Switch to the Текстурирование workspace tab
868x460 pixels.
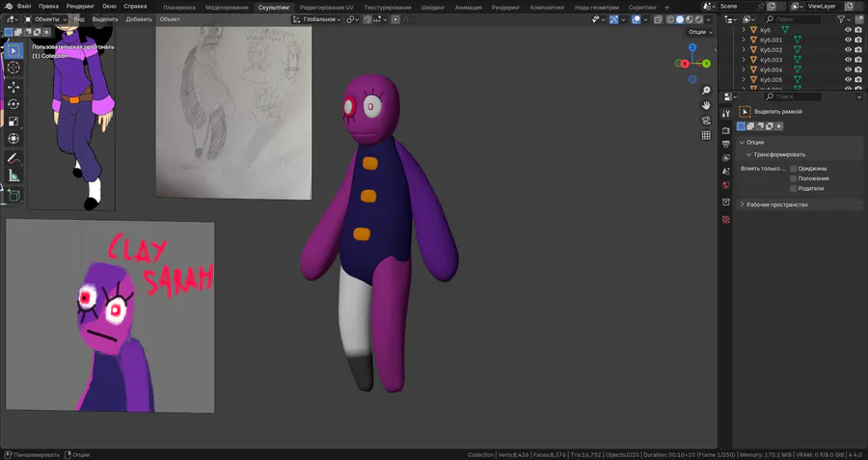388,7
